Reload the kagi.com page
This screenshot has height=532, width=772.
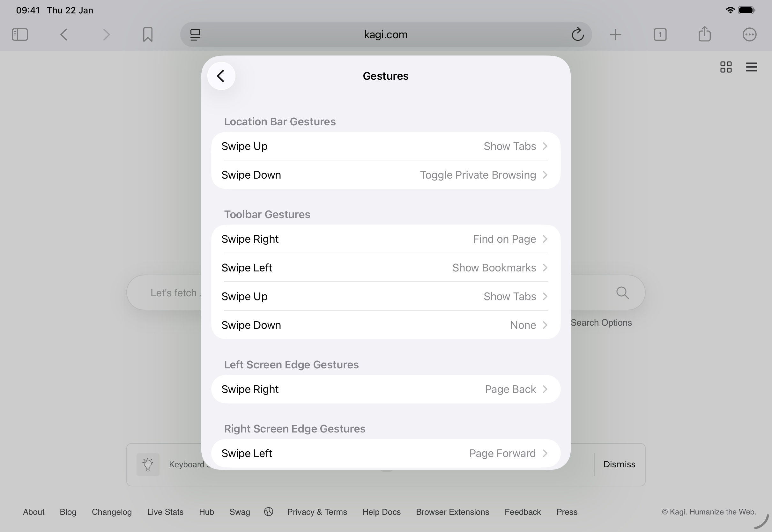click(577, 34)
